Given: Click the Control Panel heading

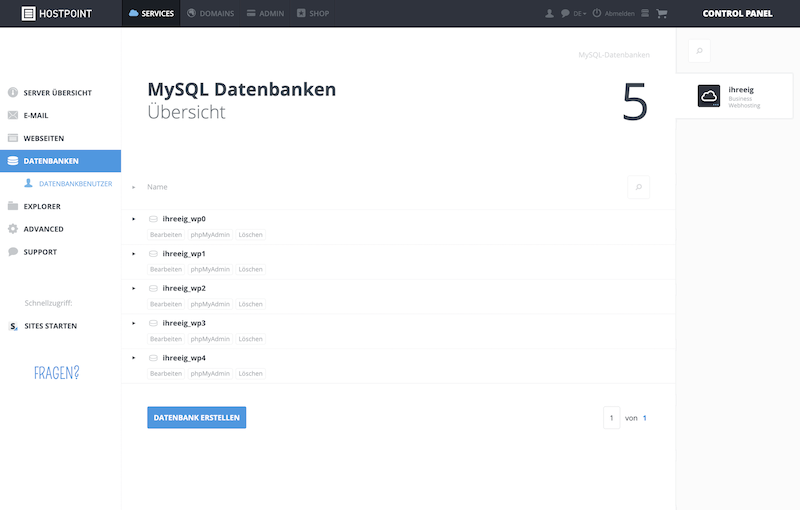Looking at the screenshot, I should 737,13.
